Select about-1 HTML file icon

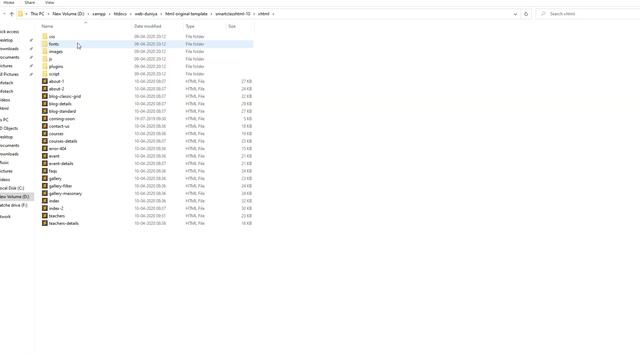[x=45, y=82]
